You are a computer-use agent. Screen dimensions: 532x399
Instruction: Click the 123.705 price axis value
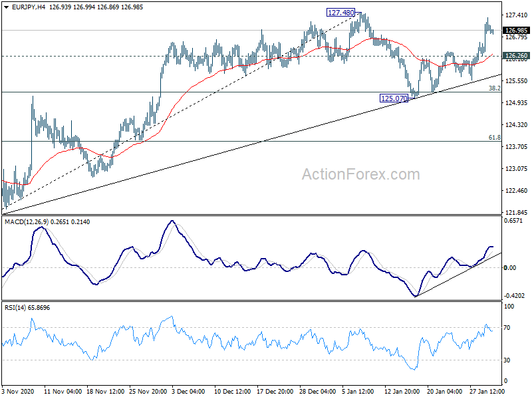coord(517,146)
